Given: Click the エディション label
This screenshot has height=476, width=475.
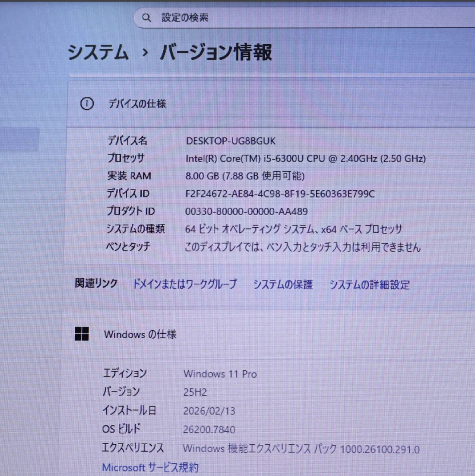Looking at the screenshot, I should coord(125,373).
